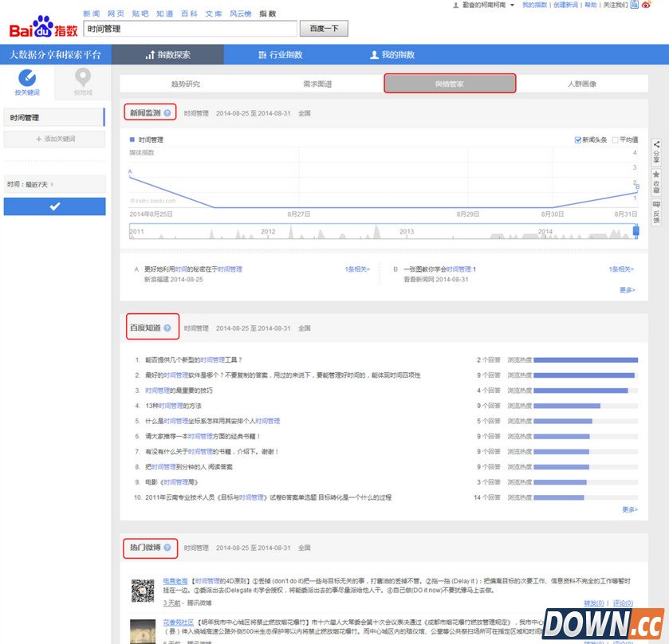Click the 2013 marker on the timeline slider
This screenshot has height=644, width=669.
(406, 229)
